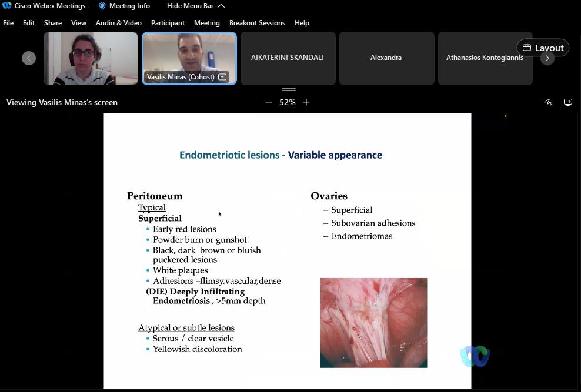Collapse the menu bar with Hide Menu Bar
This screenshot has height=392, width=581.
pos(196,6)
